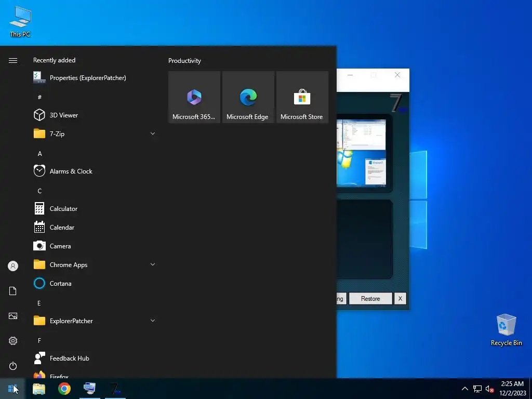Show hidden tray icons chevron
This screenshot has width=532, height=399.
465,389
